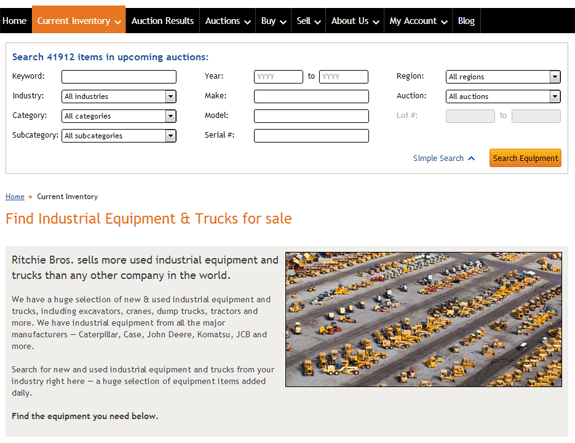This screenshot has height=443, width=575.
Task: Click the Serial # input field
Action: [x=311, y=136]
